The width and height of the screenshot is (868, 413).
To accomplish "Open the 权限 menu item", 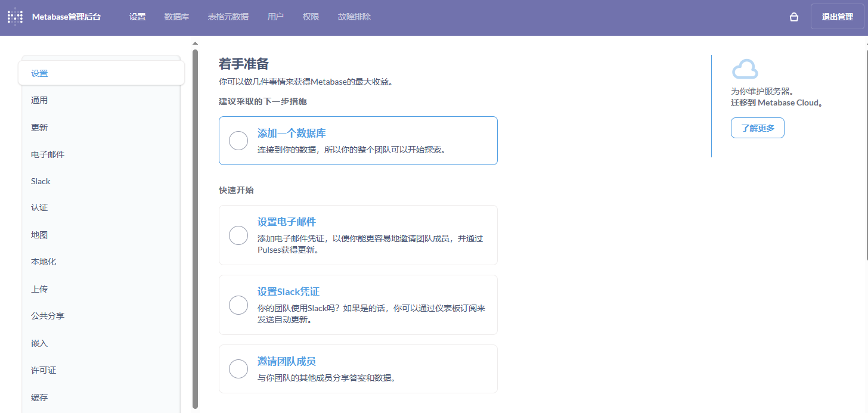I will coord(311,17).
